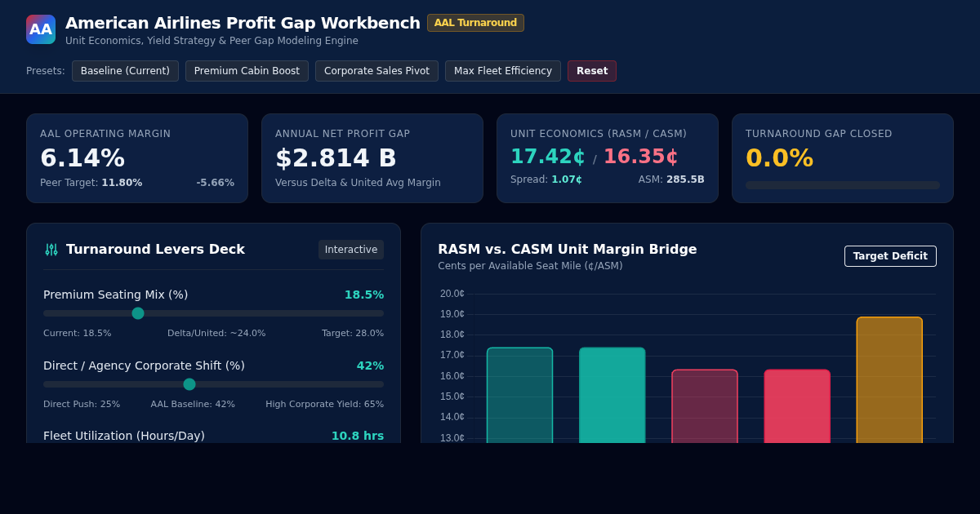Click the 0.0% gap closed value
This screenshot has width=980, height=514.
pyautogui.click(x=779, y=157)
